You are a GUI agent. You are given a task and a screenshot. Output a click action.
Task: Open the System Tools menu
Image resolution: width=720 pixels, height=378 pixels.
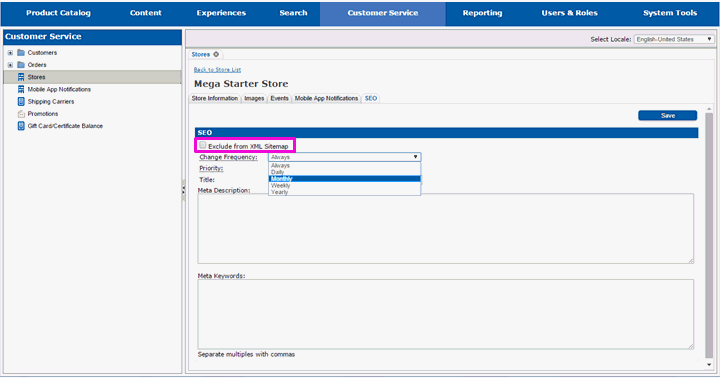click(670, 13)
